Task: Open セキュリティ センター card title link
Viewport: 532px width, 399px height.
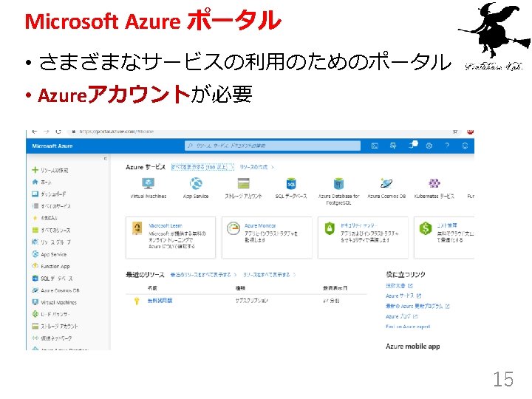Action: [359, 225]
